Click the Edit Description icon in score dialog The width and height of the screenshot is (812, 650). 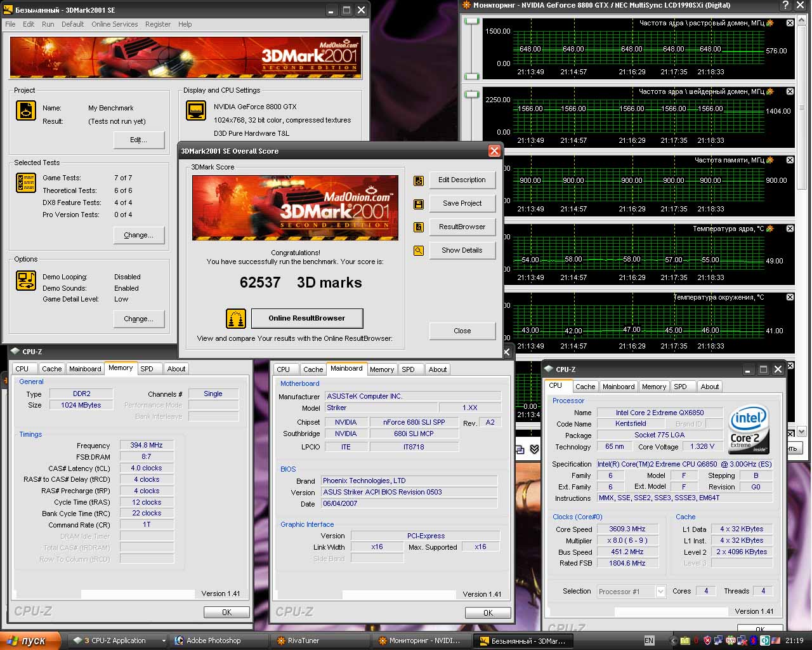419,180
